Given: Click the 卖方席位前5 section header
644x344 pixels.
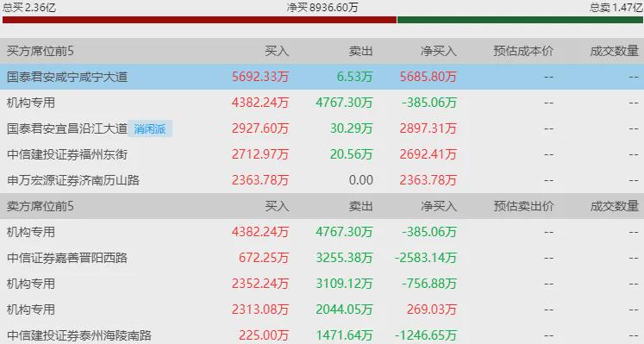Looking at the screenshot, I should click(41, 206).
